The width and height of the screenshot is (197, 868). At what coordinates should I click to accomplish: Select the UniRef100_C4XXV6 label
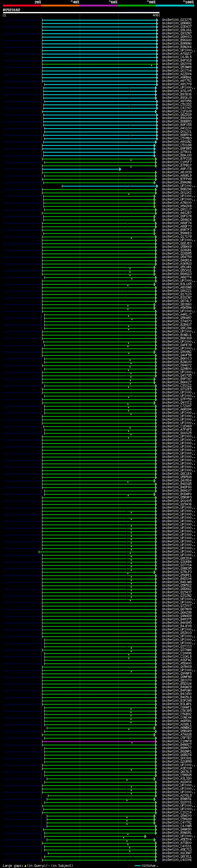pos(176,860)
